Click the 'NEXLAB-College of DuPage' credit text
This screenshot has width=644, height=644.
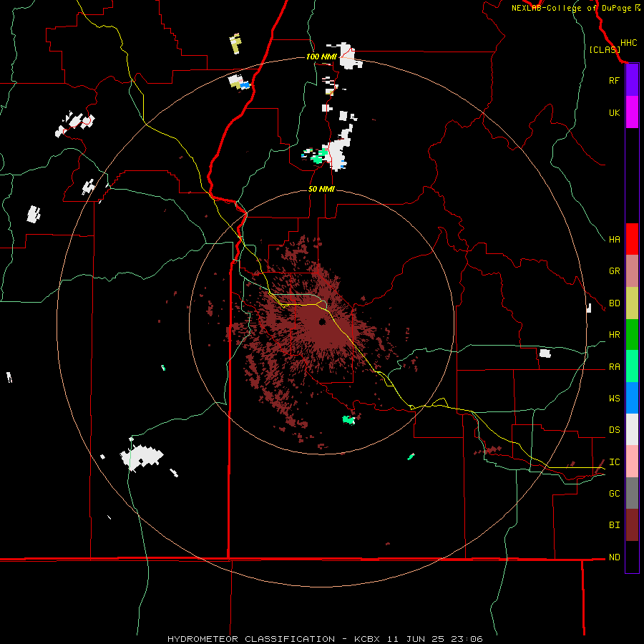571,8
